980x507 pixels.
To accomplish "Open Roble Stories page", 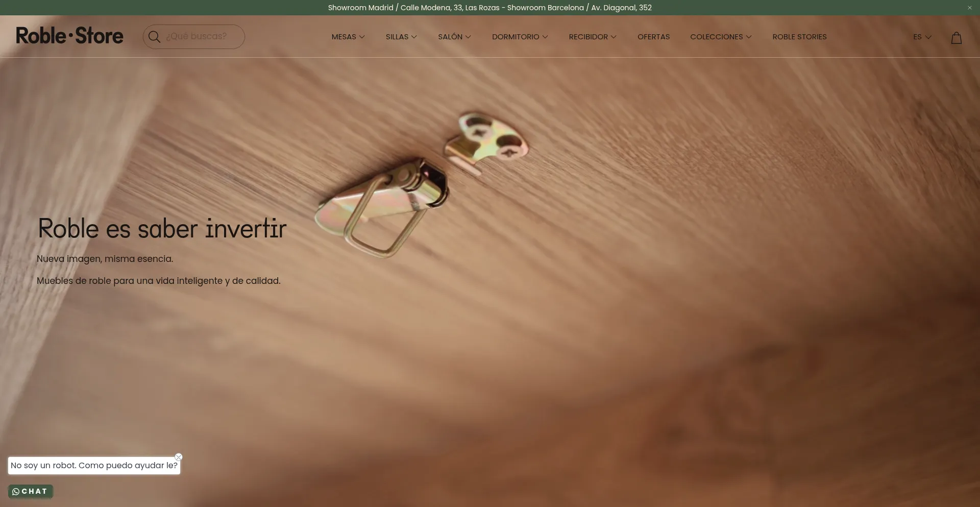I will pyautogui.click(x=799, y=37).
